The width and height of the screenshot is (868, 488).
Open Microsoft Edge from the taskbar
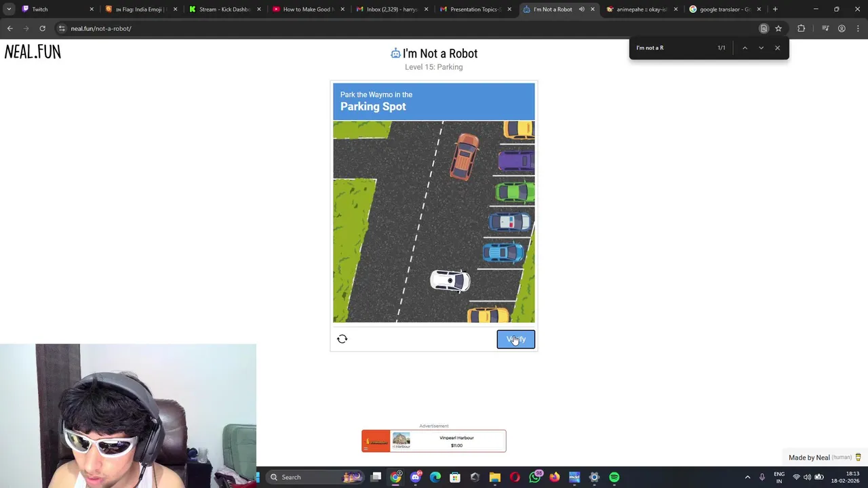coord(435,477)
